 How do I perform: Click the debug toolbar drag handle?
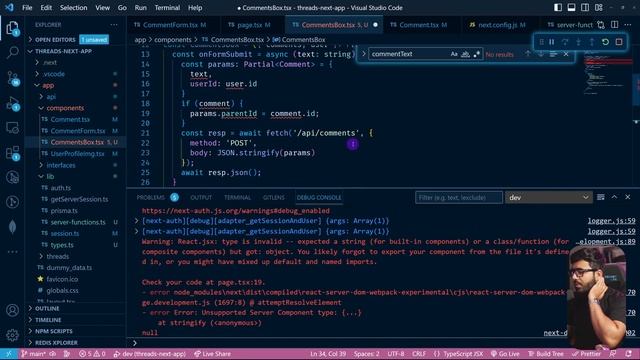541,42
